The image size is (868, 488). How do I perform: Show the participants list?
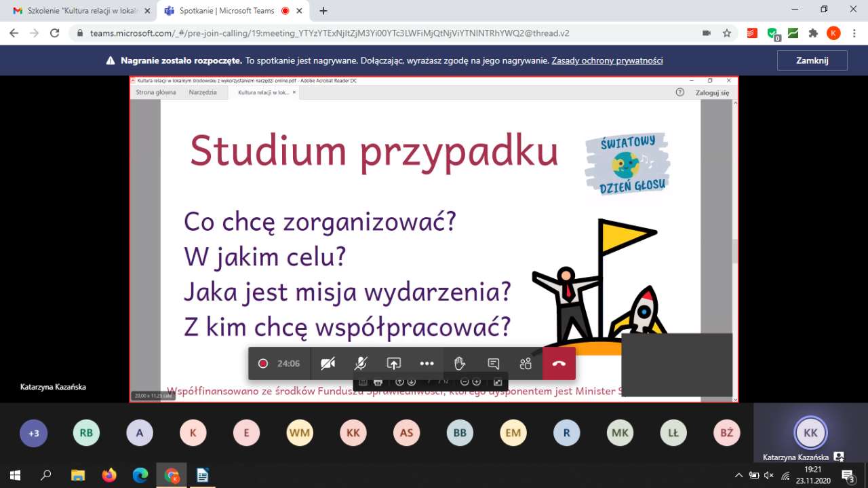tap(526, 364)
